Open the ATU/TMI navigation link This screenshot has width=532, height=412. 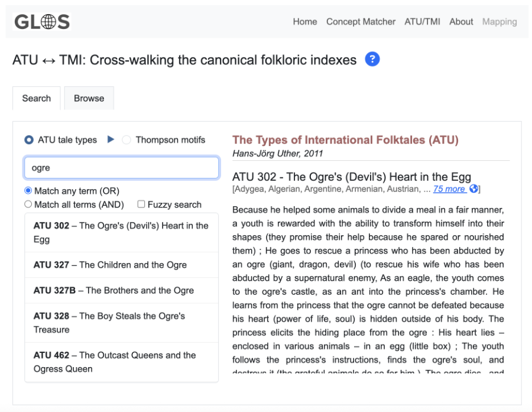[422, 22]
